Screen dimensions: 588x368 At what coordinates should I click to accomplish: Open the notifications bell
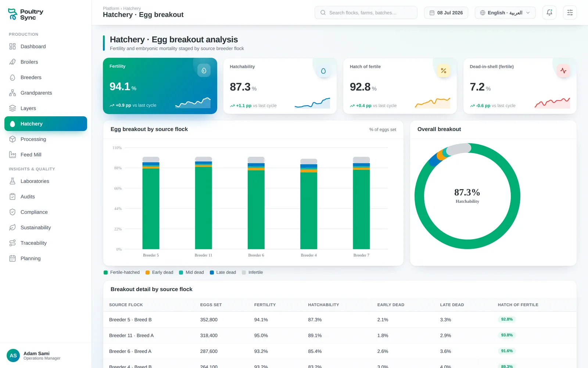[549, 13]
